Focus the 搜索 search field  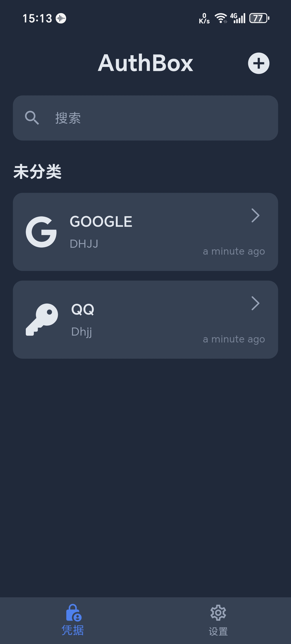[x=145, y=118]
